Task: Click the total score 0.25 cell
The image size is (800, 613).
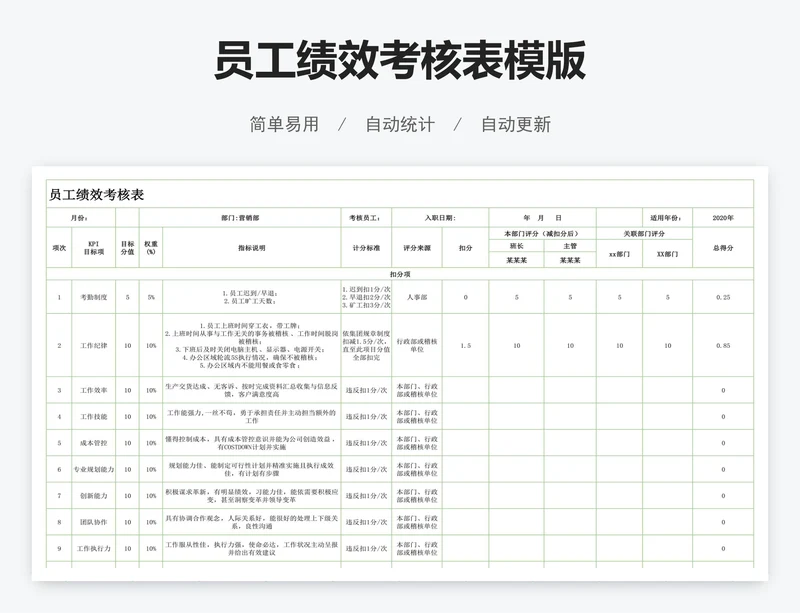Action: pyautogui.click(x=723, y=297)
